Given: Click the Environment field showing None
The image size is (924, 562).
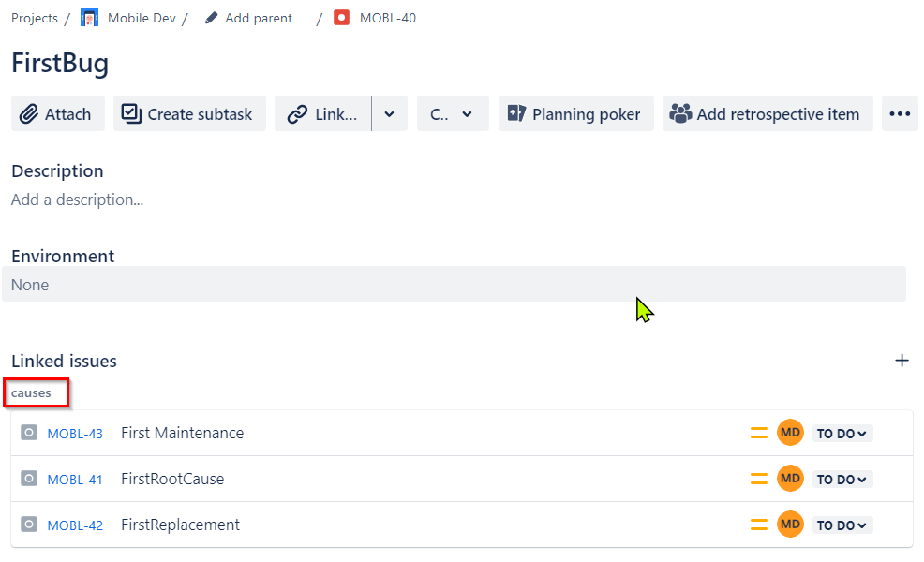Looking at the screenshot, I should 454,284.
